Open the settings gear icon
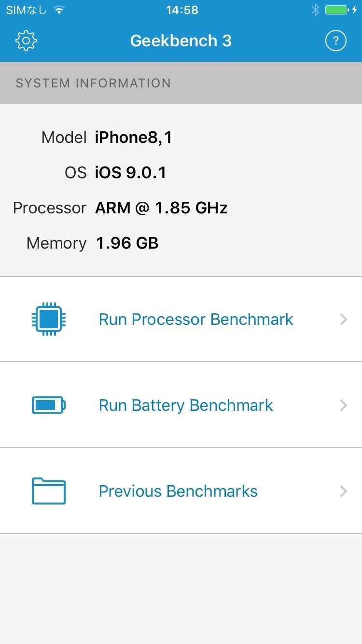The height and width of the screenshot is (644, 362). [x=26, y=41]
